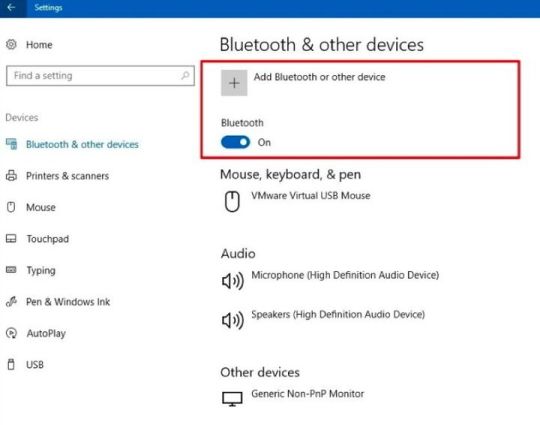
Task: Click the Generic Non-PnP Monitor icon
Action: point(232,399)
